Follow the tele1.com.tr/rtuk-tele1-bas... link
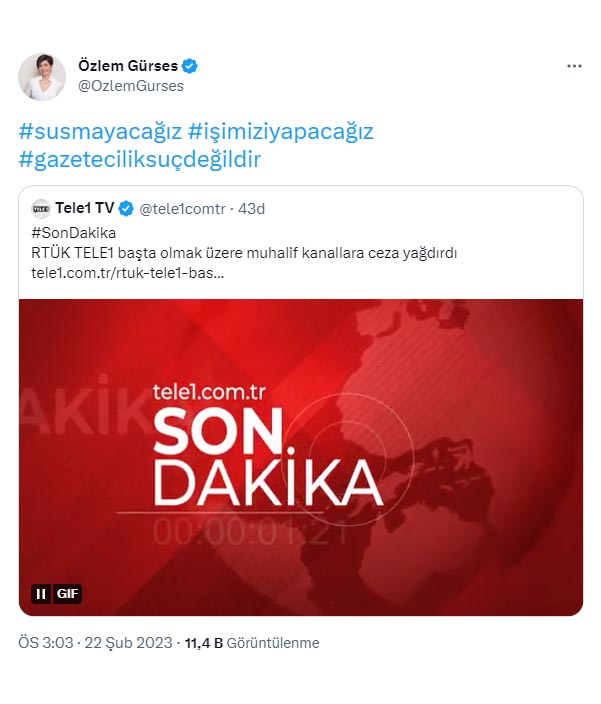Screen dimensions: 601x704 tap(127, 273)
